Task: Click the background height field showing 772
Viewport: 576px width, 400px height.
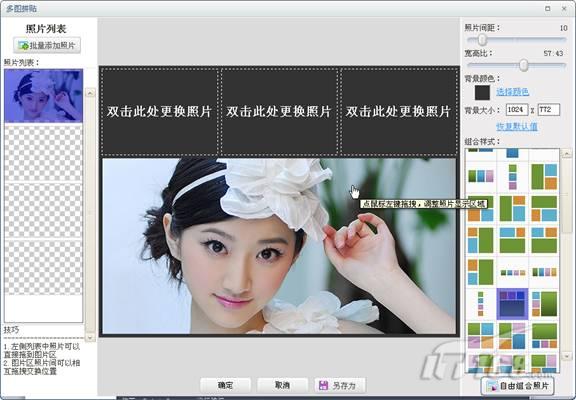Action: click(549, 109)
